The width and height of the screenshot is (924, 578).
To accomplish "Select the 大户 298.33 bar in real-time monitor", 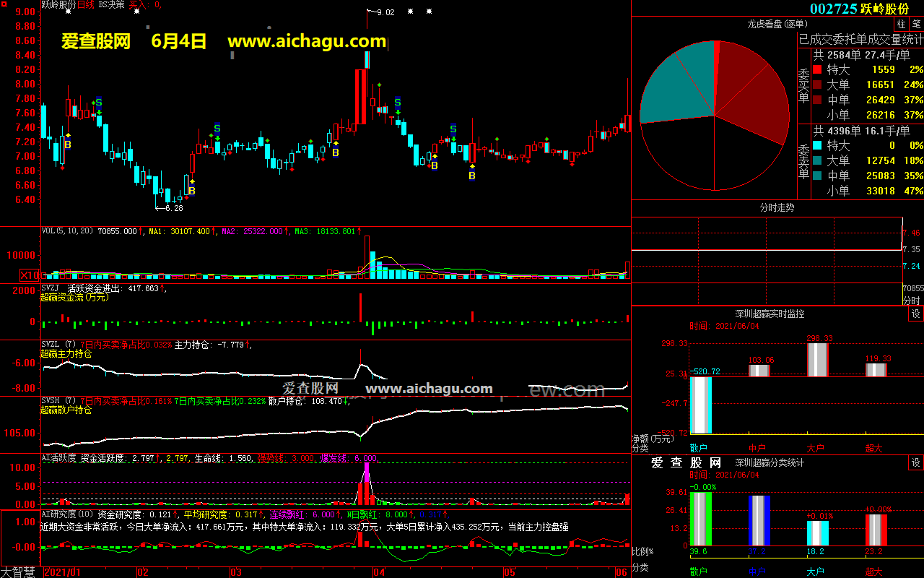I will 817,360.
